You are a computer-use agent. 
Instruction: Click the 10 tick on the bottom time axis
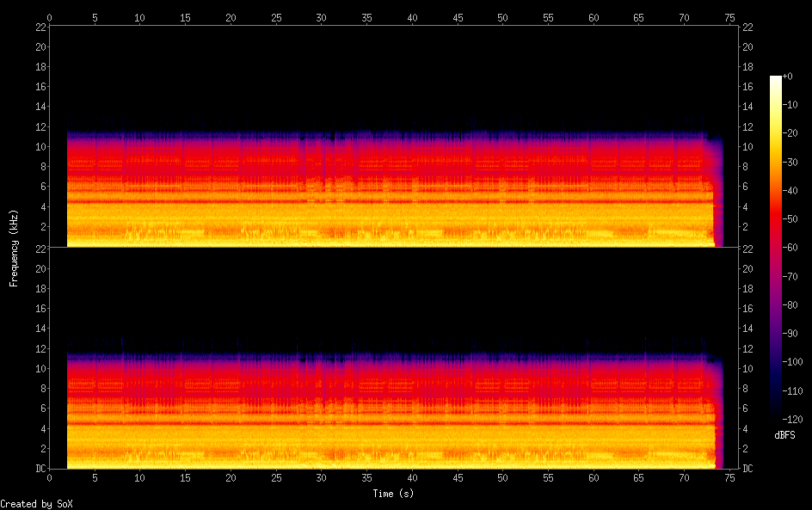140,477
